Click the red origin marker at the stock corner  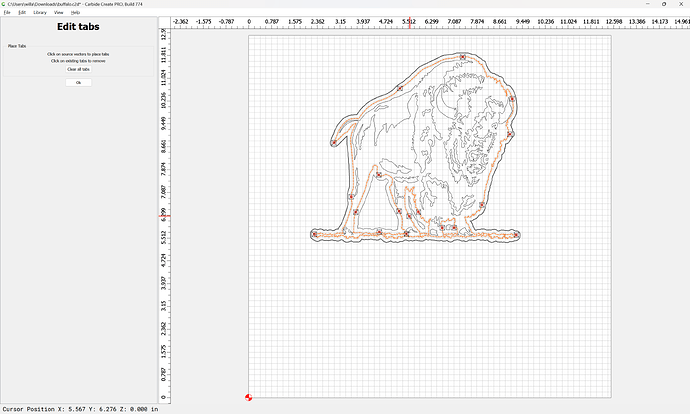pyautogui.click(x=248, y=397)
